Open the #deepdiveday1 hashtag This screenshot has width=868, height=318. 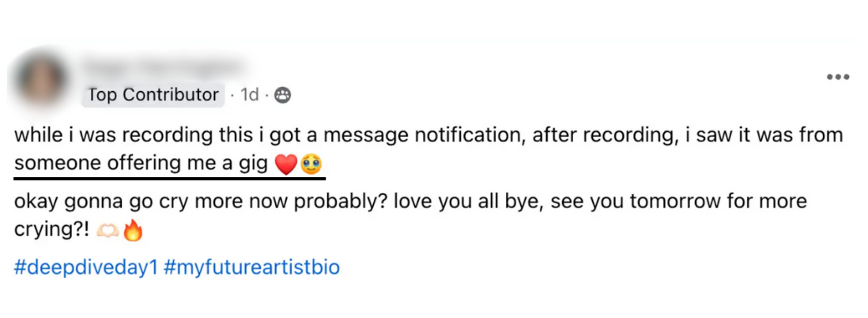[x=86, y=267]
